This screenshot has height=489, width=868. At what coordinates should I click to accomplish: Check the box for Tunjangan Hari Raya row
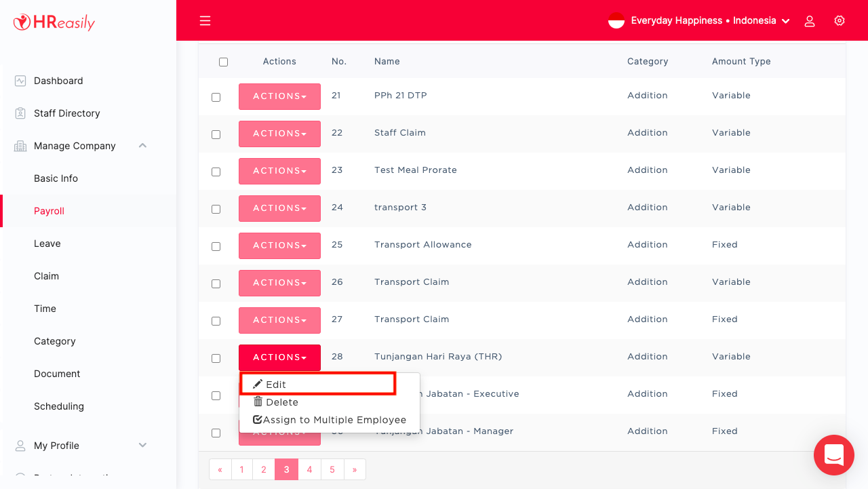tap(216, 358)
